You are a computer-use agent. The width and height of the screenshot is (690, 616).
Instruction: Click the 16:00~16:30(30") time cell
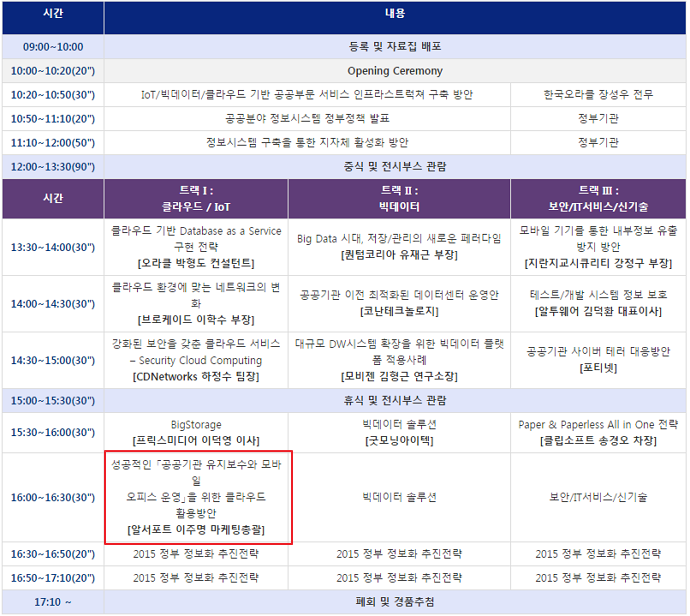53,497
